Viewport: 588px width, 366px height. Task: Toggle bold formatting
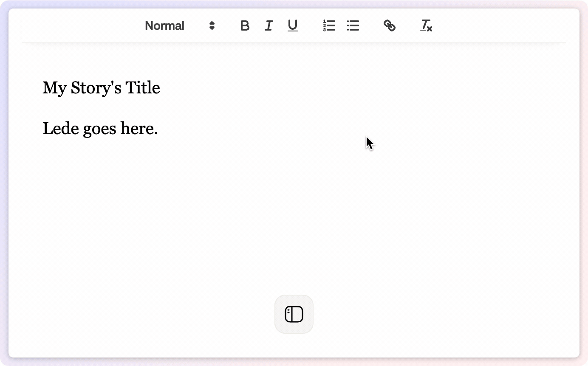[245, 26]
